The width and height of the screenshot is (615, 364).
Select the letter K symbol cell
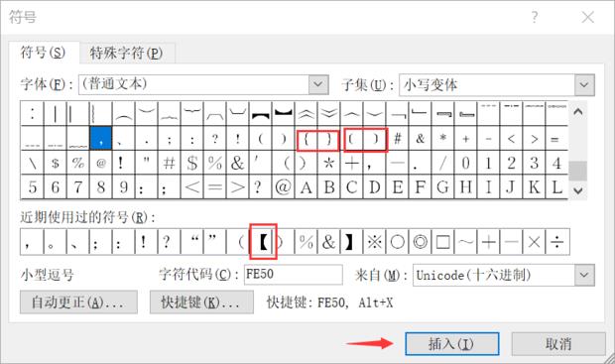(534, 186)
